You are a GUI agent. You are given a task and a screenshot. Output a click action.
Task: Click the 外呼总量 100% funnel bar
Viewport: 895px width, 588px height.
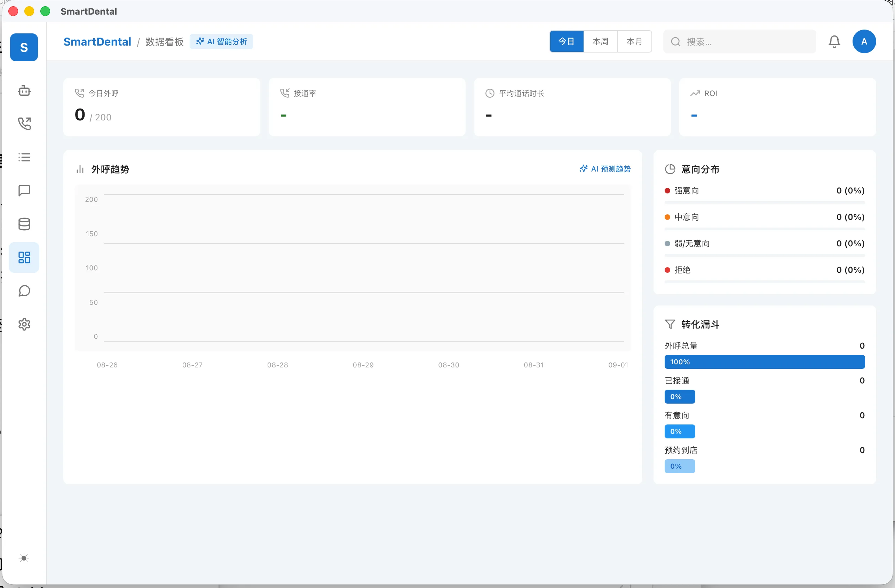point(764,362)
